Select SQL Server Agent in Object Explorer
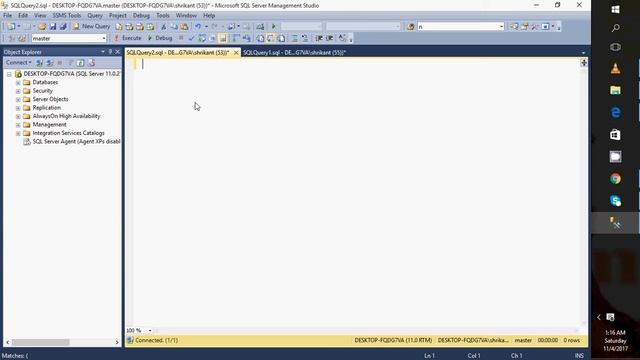The image size is (640, 360). (x=76, y=142)
